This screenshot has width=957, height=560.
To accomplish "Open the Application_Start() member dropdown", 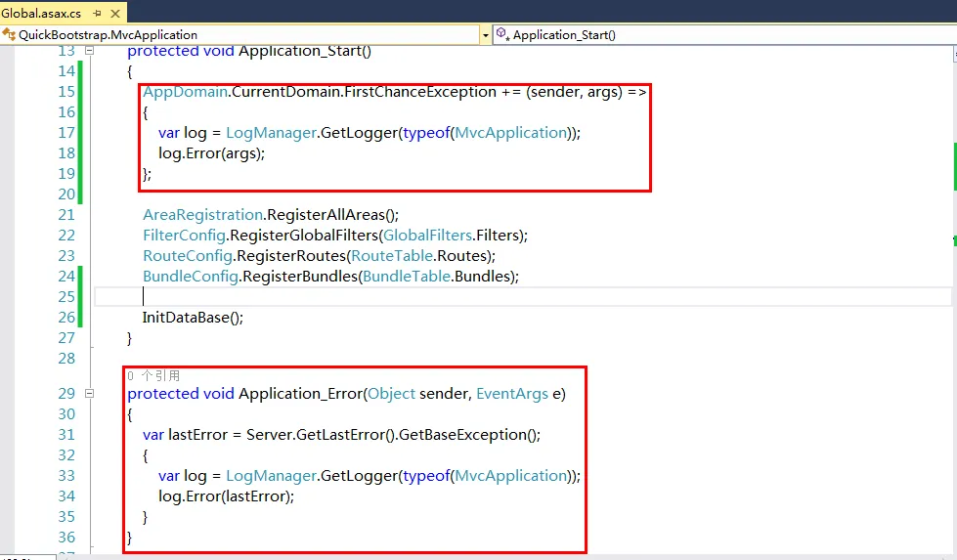I will pos(725,35).
